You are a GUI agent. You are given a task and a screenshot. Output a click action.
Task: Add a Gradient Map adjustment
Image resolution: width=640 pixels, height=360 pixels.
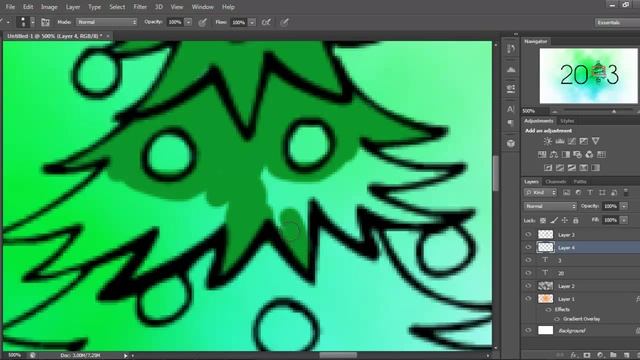click(x=596, y=168)
